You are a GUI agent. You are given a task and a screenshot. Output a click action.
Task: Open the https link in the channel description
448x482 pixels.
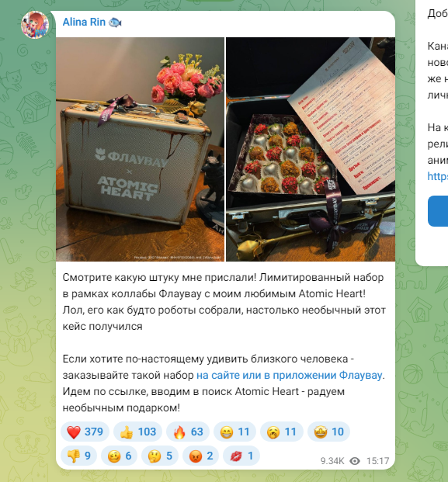[438, 176]
